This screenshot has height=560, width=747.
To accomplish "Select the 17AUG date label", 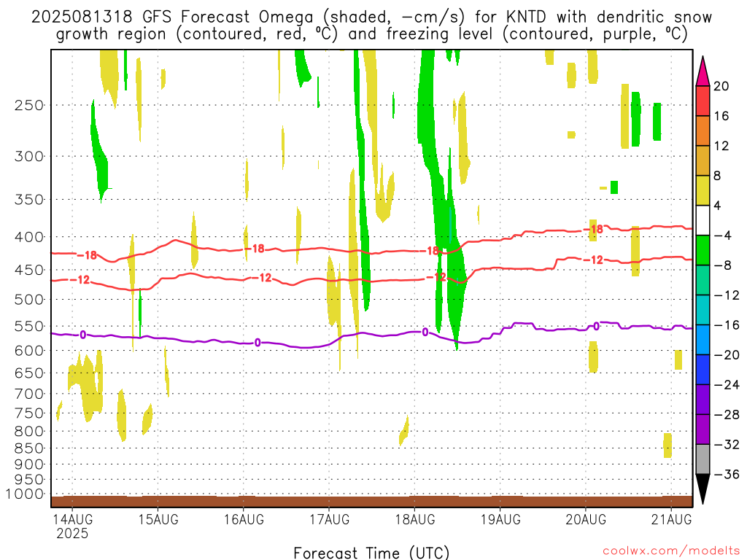I will [x=329, y=519].
